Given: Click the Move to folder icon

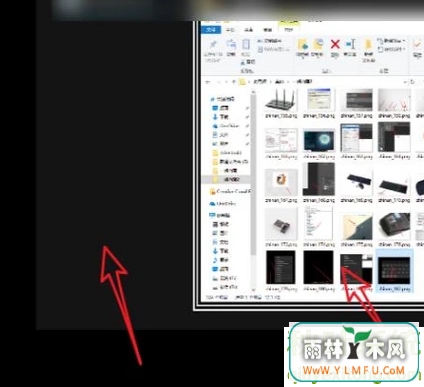Looking at the screenshot, I should (x=303, y=45).
